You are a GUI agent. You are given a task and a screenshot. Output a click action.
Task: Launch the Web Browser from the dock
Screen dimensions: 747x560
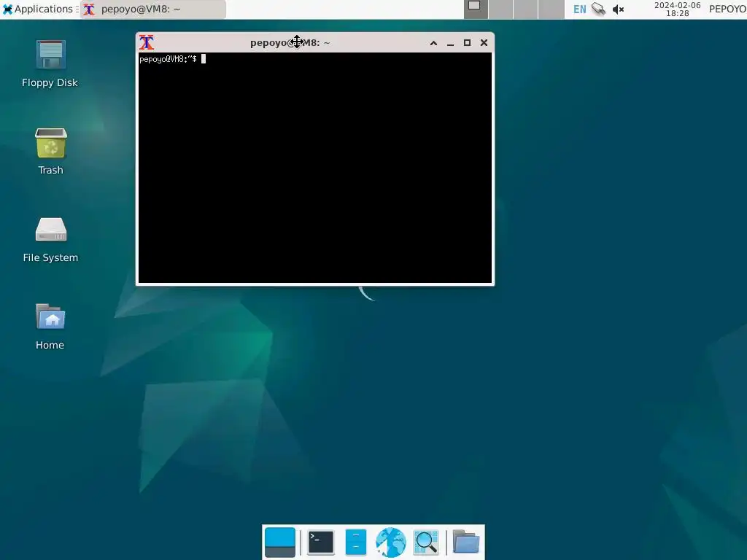(x=391, y=542)
